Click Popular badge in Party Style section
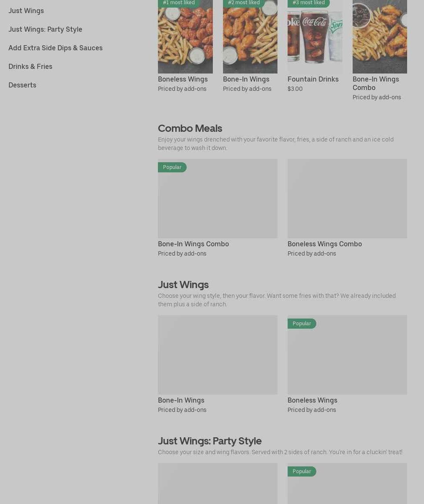 302,471
